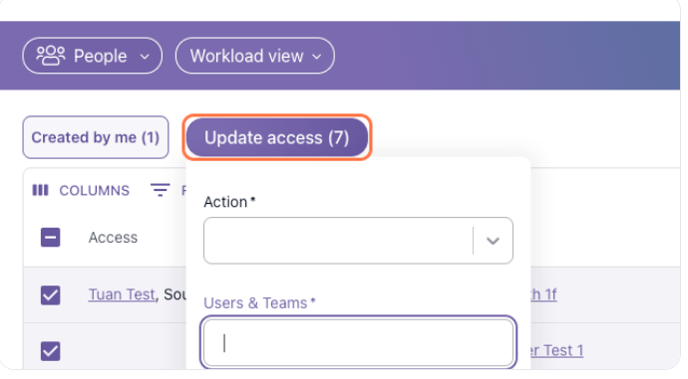Open the Tuan Test link

click(122, 294)
